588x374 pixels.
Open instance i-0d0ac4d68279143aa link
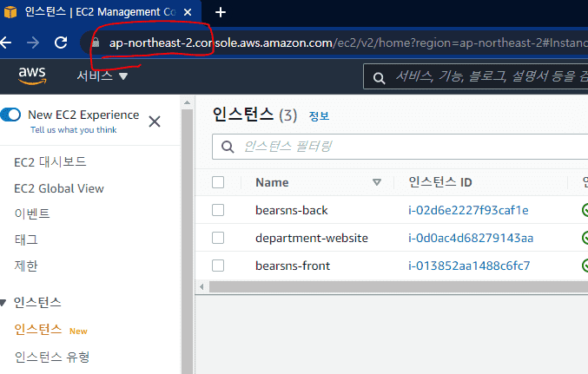[x=471, y=238]
